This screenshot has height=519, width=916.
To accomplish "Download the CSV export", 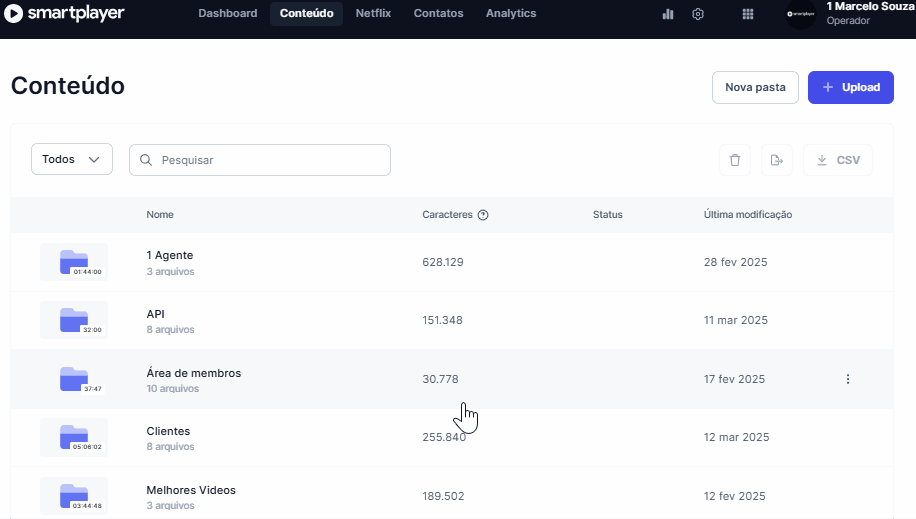I will tap(838, 160).
